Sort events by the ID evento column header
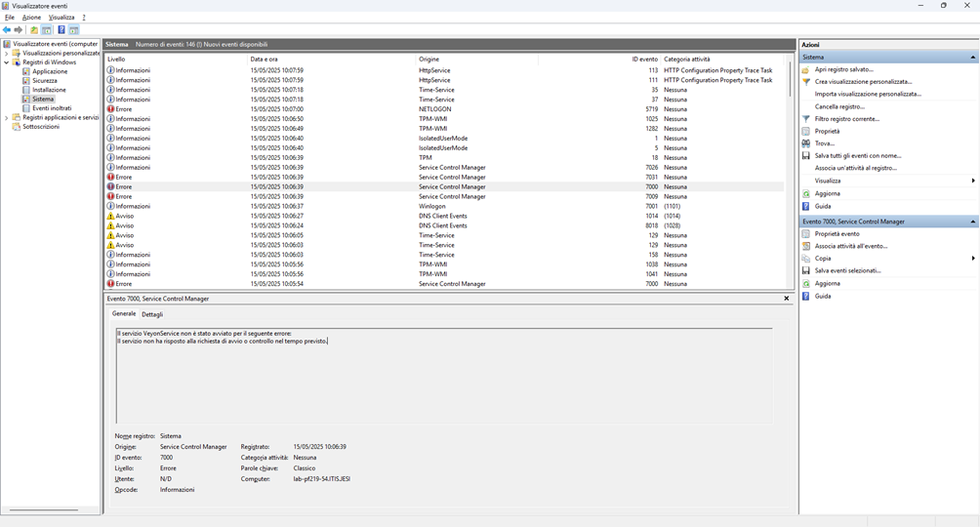980x527 pixels. pos(644,59)
